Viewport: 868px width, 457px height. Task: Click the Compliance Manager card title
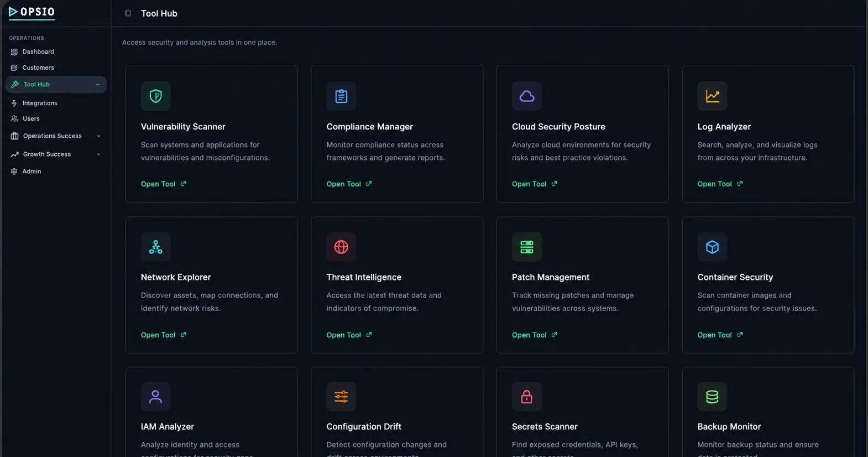click(369, 127)
